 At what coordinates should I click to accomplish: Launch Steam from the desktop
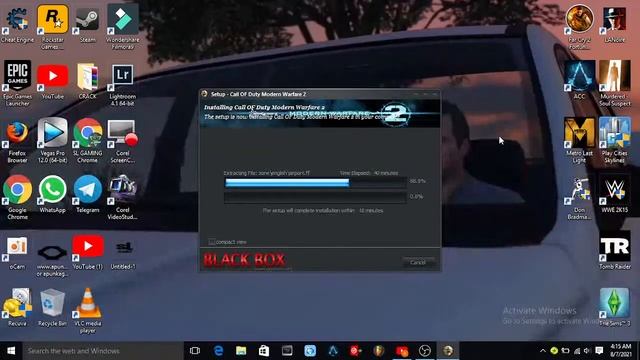click(87, 24)
